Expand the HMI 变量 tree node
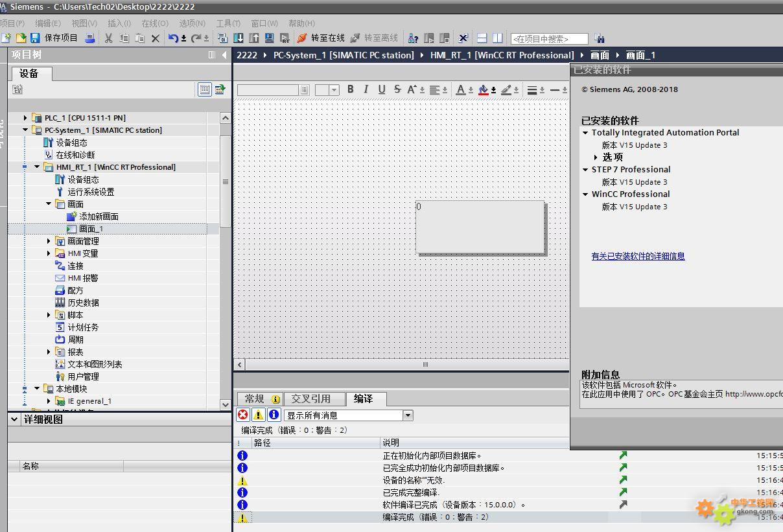This screenshot has height=532, width=783. 49,253
